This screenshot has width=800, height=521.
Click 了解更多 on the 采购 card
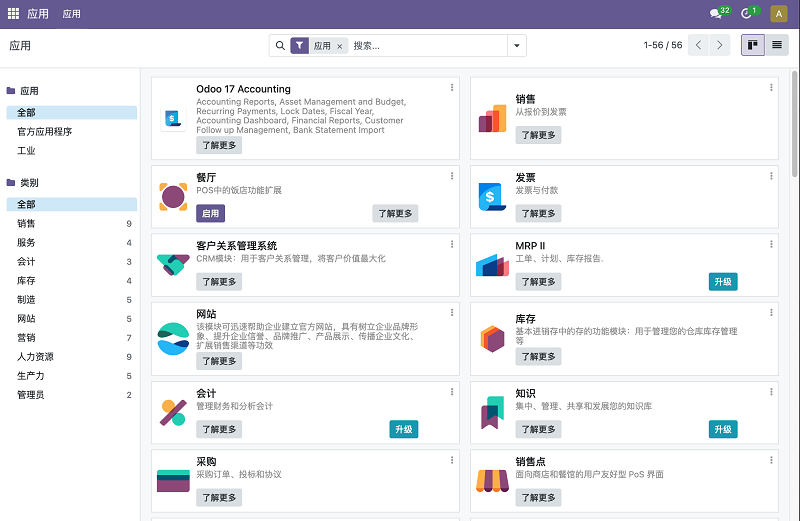click(x=219, y=498)
